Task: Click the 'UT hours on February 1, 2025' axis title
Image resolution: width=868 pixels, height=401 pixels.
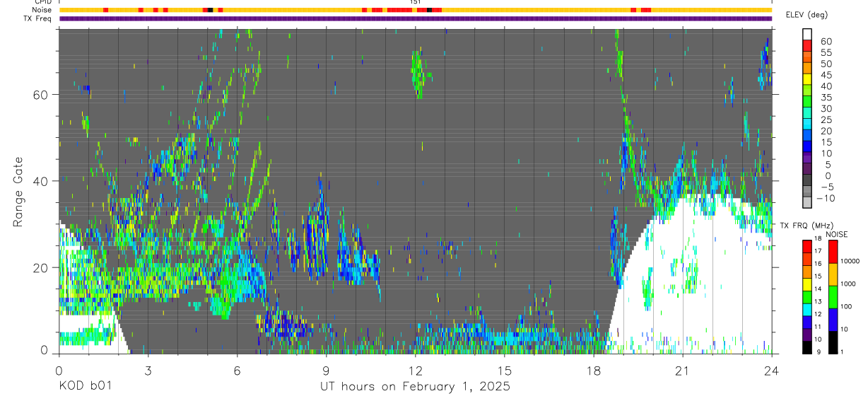Action: tap(415, 386)
